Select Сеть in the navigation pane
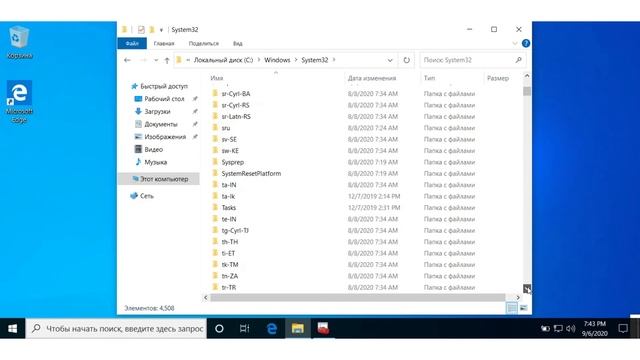This screenshot has height=360, width=640. point(147,196)
